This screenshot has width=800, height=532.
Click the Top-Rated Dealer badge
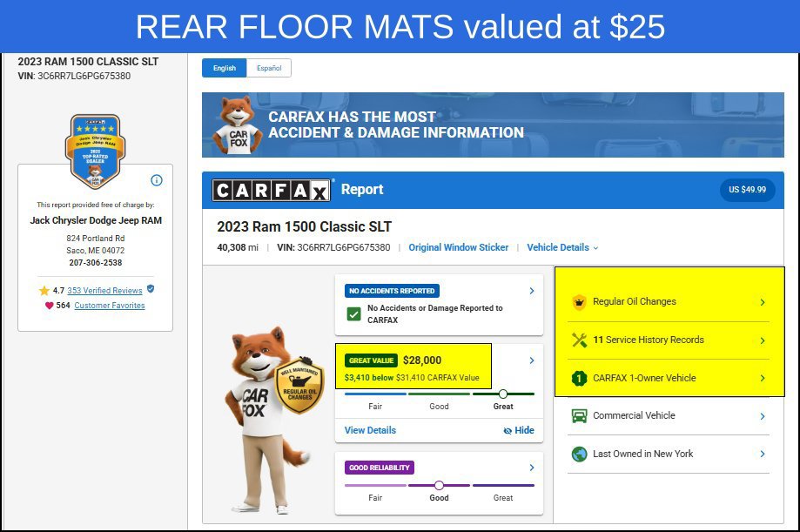click(96, 152)
